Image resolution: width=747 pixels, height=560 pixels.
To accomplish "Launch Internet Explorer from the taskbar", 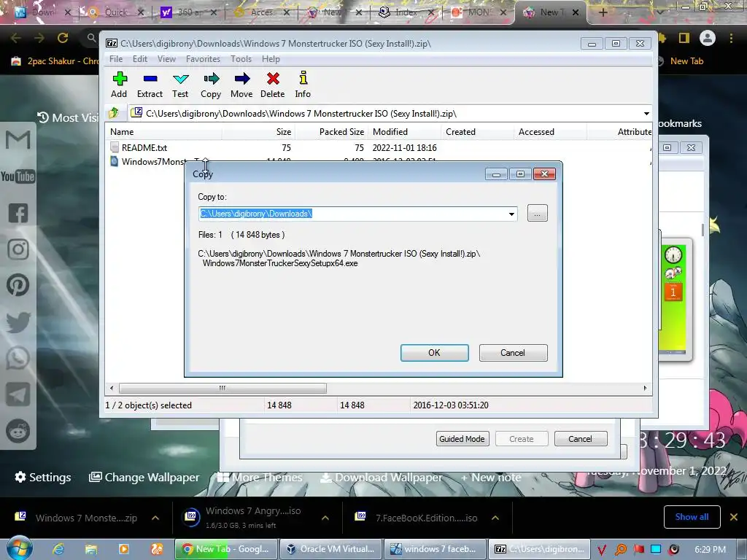I will (58, 549).
